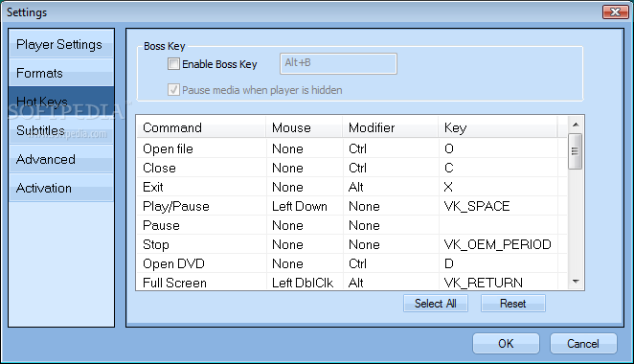This screenshot has height=364, width=634.
Task: Select the Stop command row
Action: [351, 244]
